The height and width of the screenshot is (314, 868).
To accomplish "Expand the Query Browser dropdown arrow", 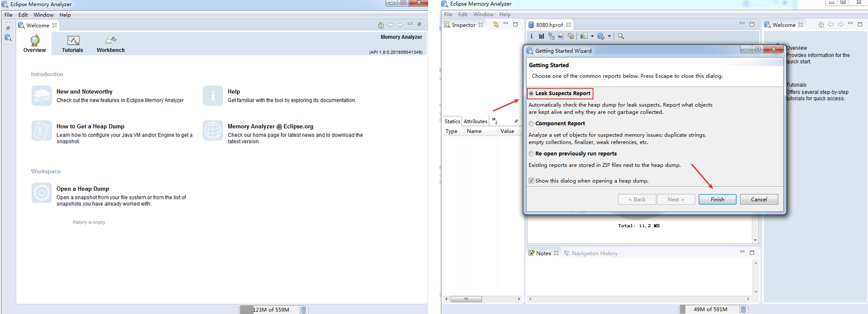I will tap(609, 36).
